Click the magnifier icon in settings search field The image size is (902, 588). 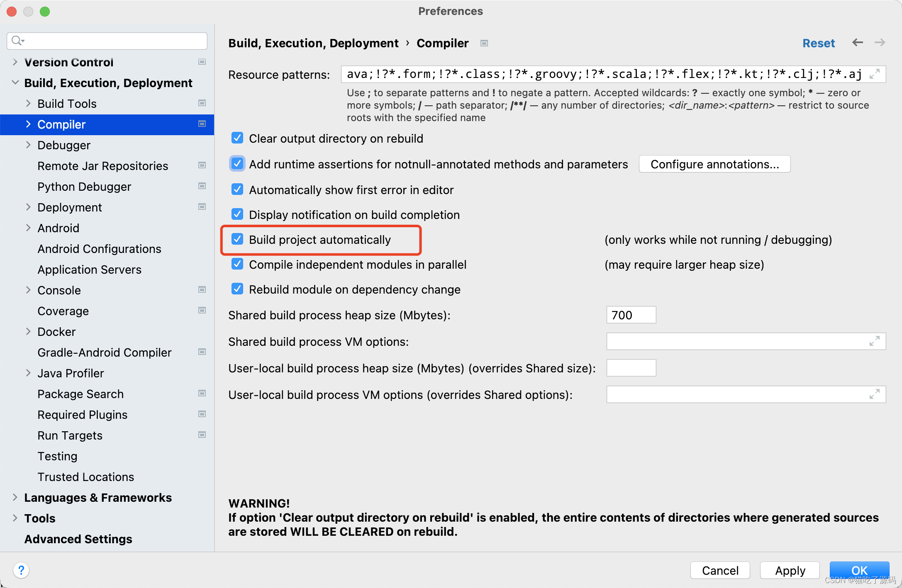(17, 40)
